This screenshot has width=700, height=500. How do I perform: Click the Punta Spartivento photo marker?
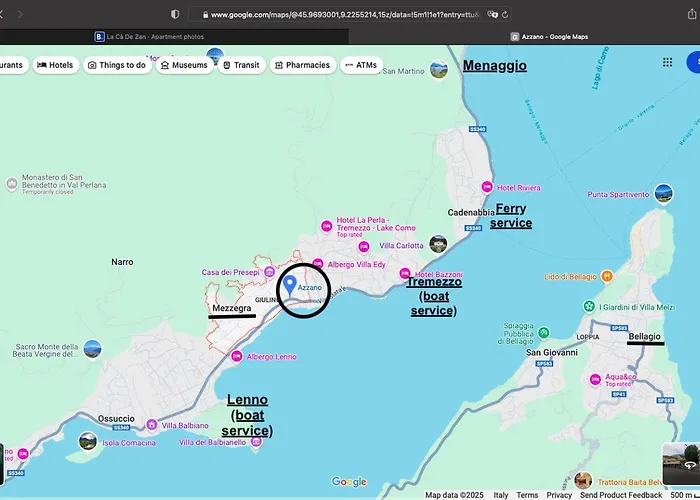pyautogui.click(x=662, y=193)
